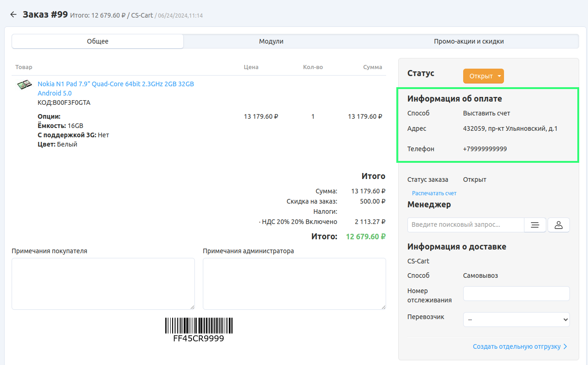Open the Перевозчик carrier dropdown
Viewport: 588px width, 365px height.
pos(516,320)
